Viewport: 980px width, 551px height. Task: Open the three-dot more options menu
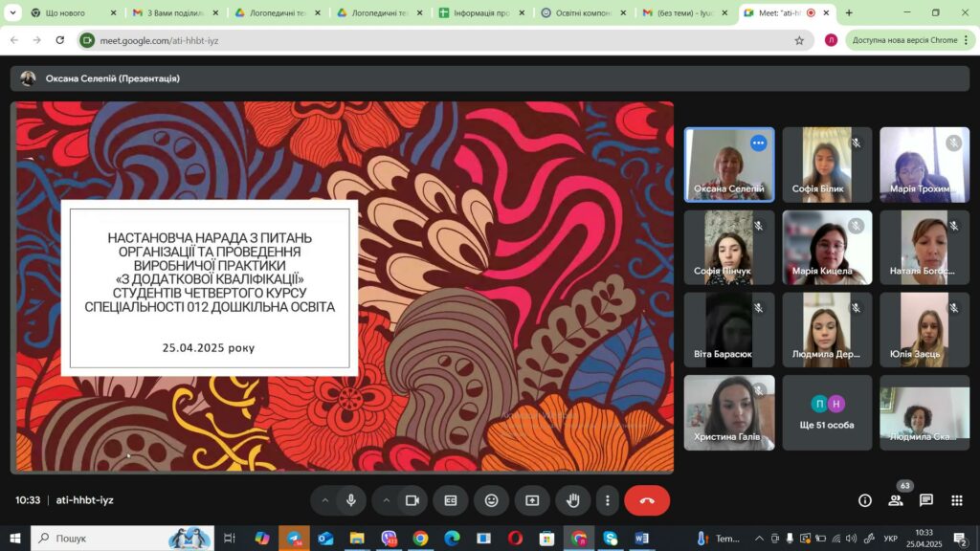pos(608,500)
